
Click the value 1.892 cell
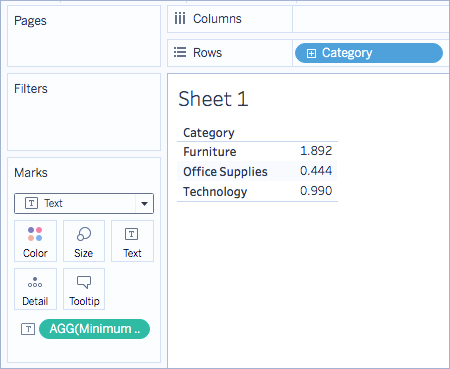316,151
